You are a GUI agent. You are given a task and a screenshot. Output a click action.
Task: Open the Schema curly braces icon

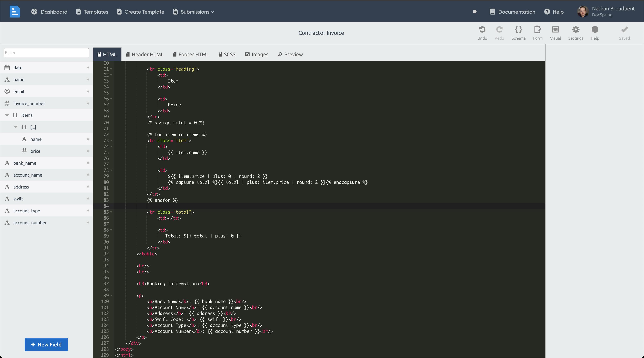[x=518, y=30]
